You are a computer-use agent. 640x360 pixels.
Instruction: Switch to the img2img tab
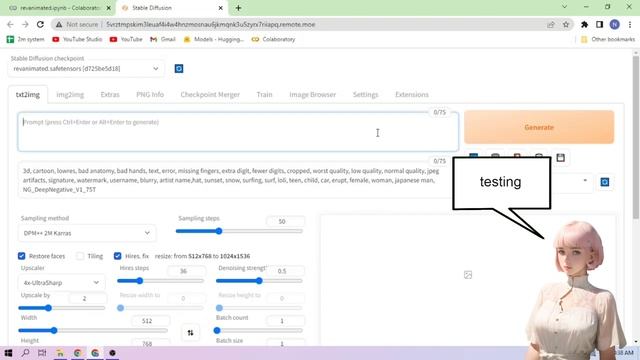pyautogui.click(x=70, y=95)
